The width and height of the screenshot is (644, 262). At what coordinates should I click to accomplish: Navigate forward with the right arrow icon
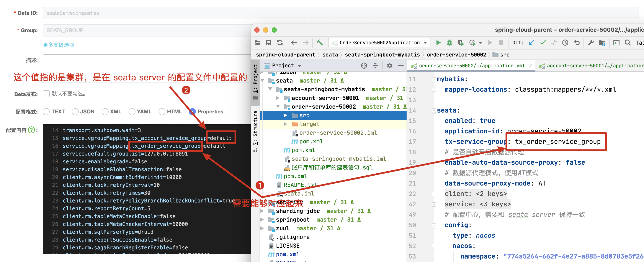coord(306,43)
